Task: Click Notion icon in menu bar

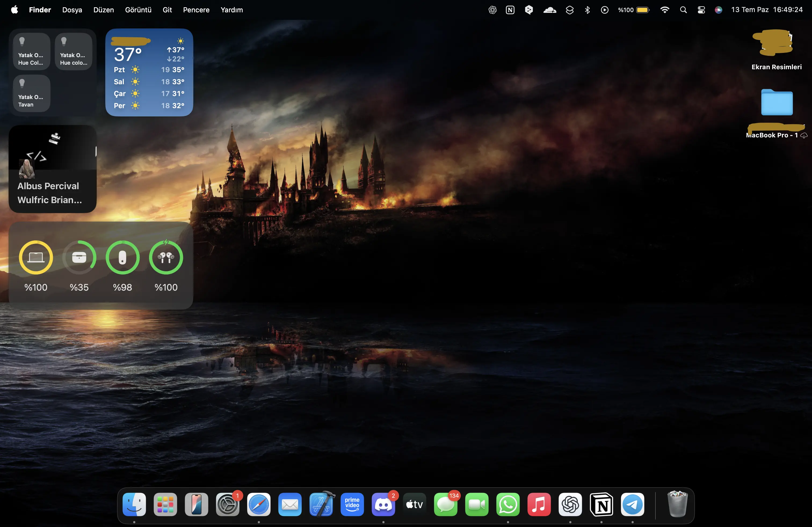Action: point(510,10)
